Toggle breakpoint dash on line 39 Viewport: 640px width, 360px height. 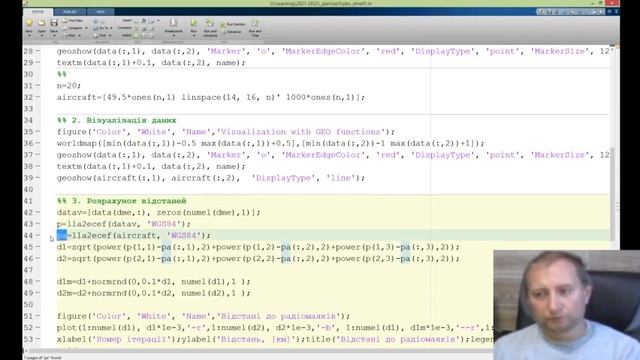[x=38, y=178]
